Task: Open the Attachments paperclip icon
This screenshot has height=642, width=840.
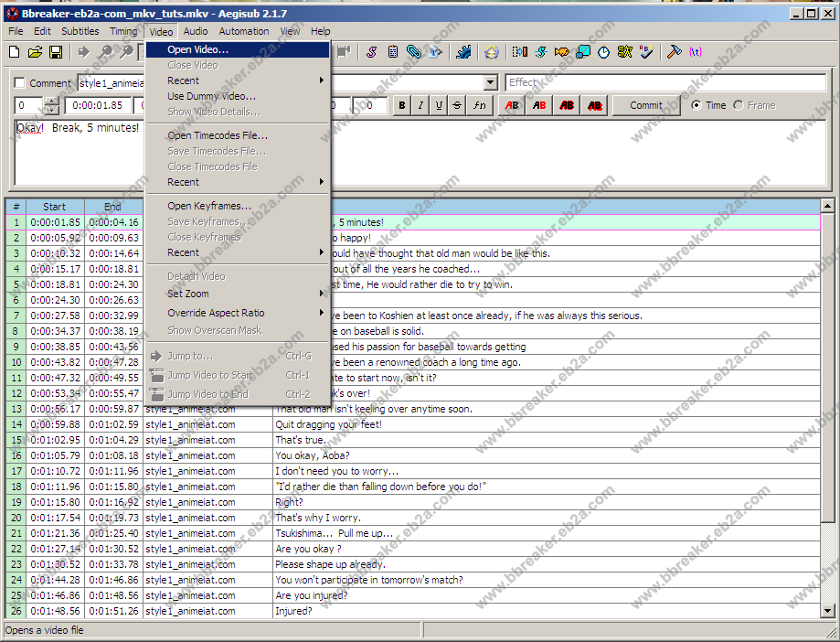Action: coord(414,53)
